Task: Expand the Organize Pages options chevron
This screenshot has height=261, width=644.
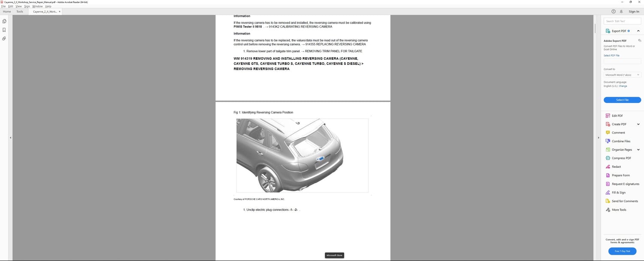Action: (x=638, y=150)
